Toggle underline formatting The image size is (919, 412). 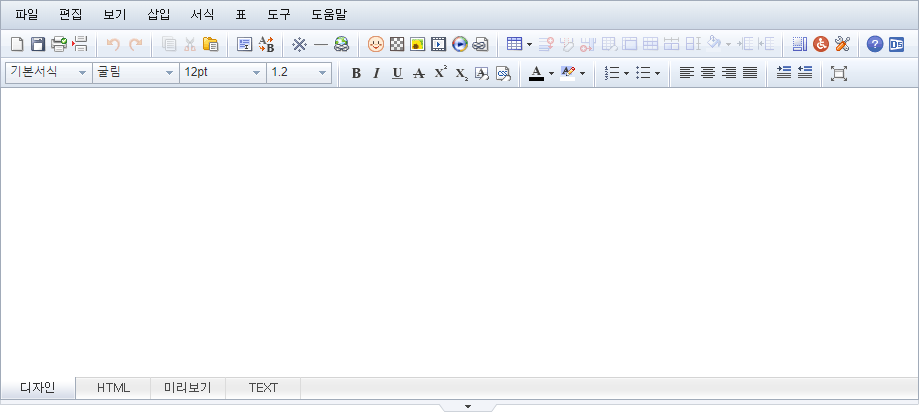tap(397, 73)
